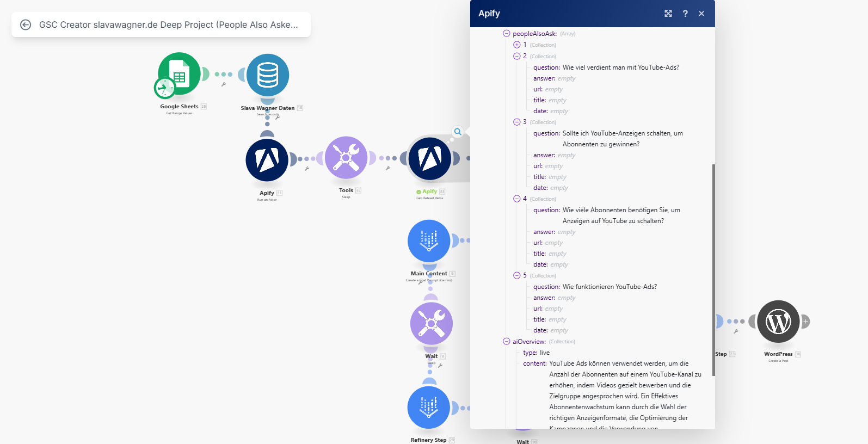Click the Apify panel vertical scrollbar

tap(713, 270)
